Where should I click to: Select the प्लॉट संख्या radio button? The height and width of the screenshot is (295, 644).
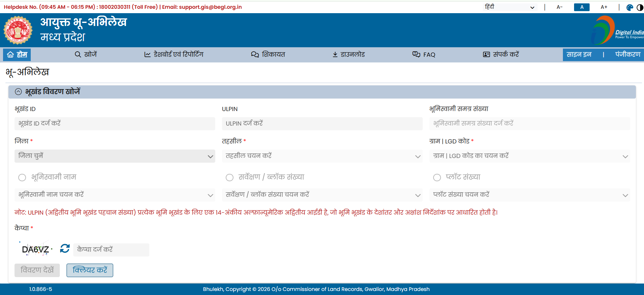coord(437,178)
